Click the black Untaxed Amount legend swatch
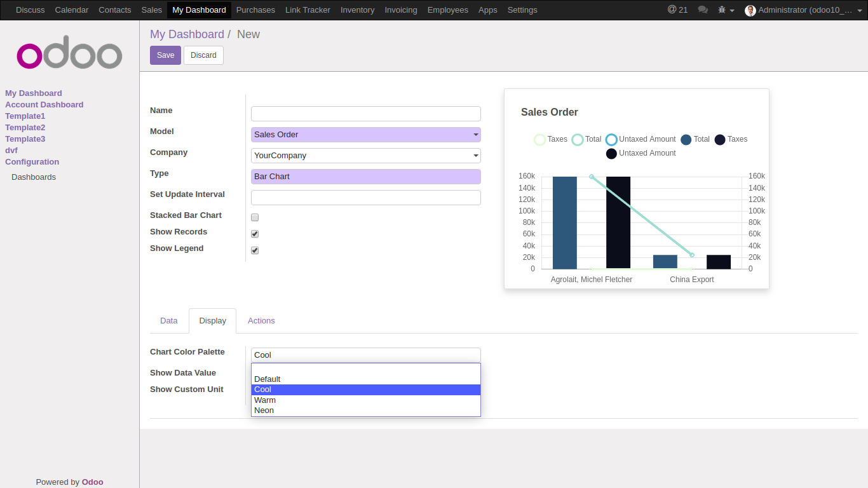Viewport: 868px width, 488px height. (611, 154)
